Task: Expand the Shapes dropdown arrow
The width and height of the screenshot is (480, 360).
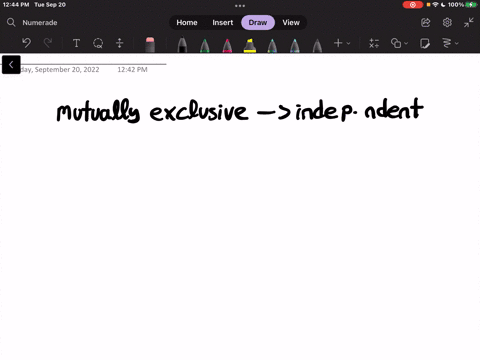Action: pos(406,43)
